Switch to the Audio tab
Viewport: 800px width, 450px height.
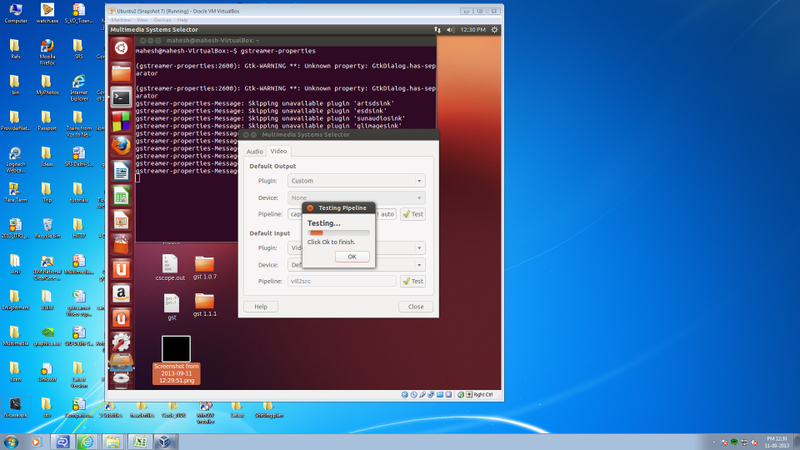(x=255, y=152)
